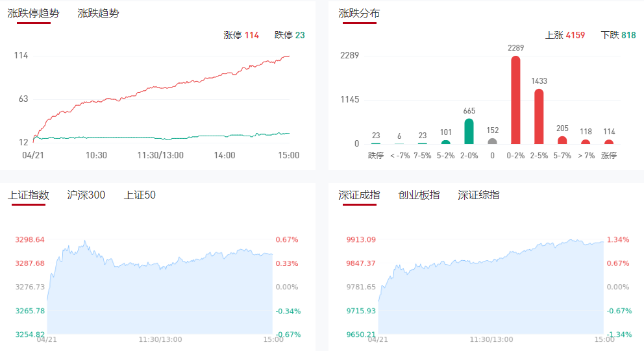Click the tall red 0-2% bar
644x351 pixels.
point(516,100)
